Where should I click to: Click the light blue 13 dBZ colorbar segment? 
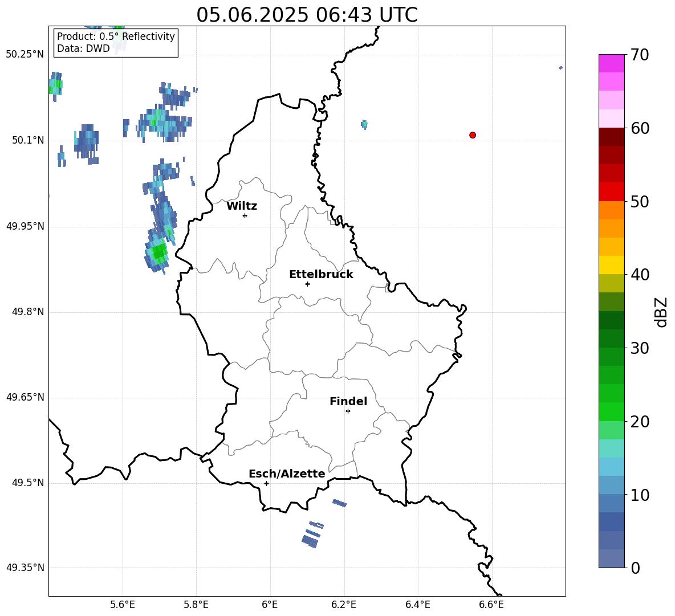612,467
